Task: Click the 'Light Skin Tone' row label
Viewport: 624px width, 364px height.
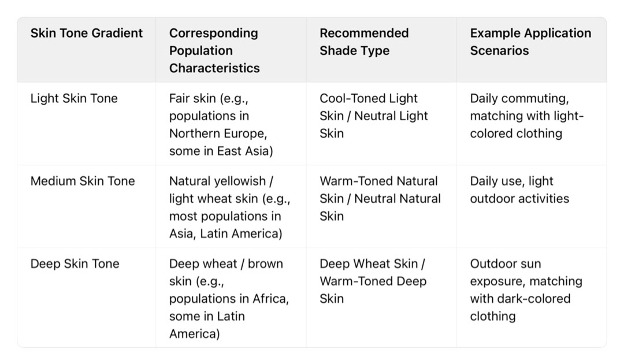Action: tap(74, 98)
